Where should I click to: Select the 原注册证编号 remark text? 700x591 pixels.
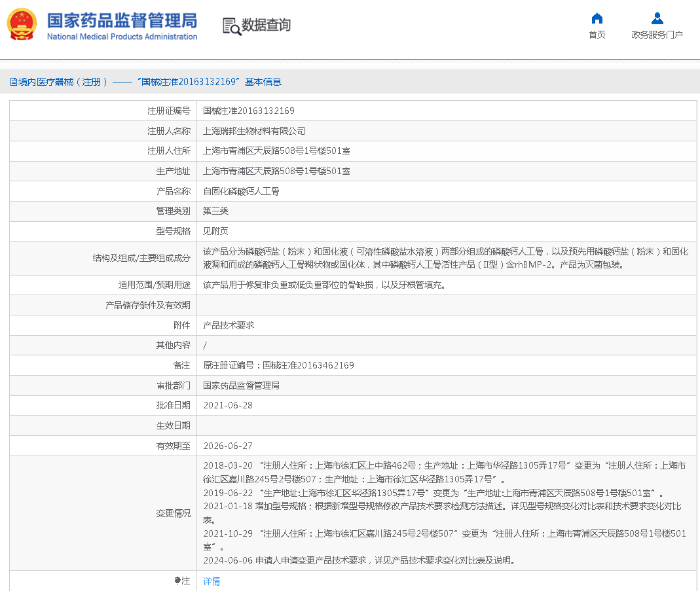click(280, 365)
